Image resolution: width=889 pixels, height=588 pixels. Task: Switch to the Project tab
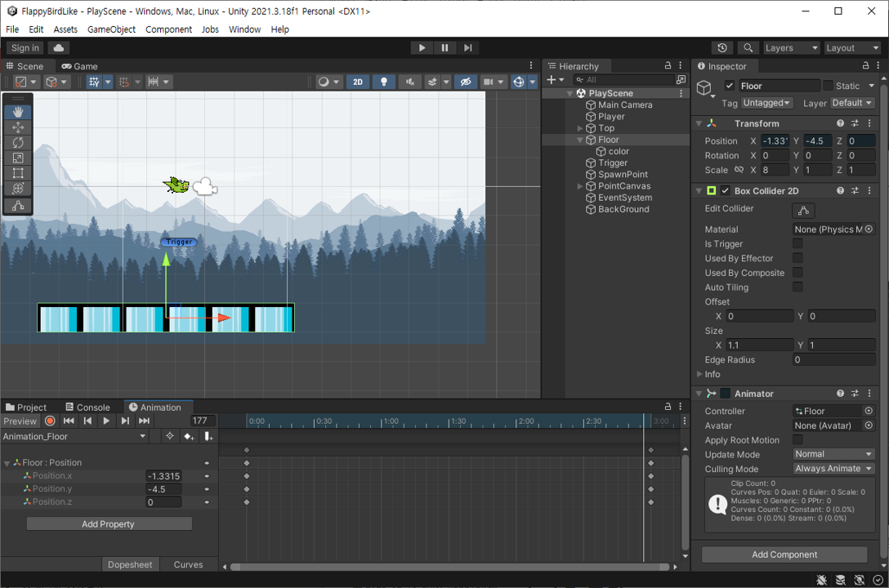click(26, 408)
